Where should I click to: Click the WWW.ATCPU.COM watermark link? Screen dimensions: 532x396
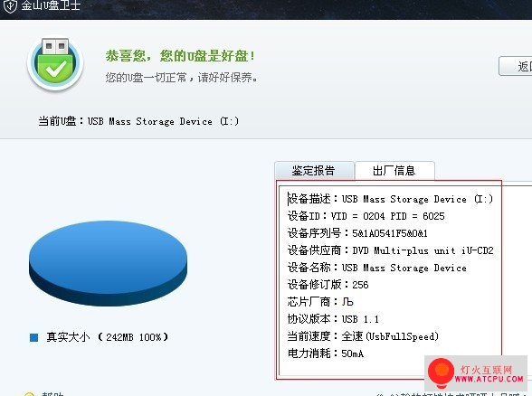[489, 379]
